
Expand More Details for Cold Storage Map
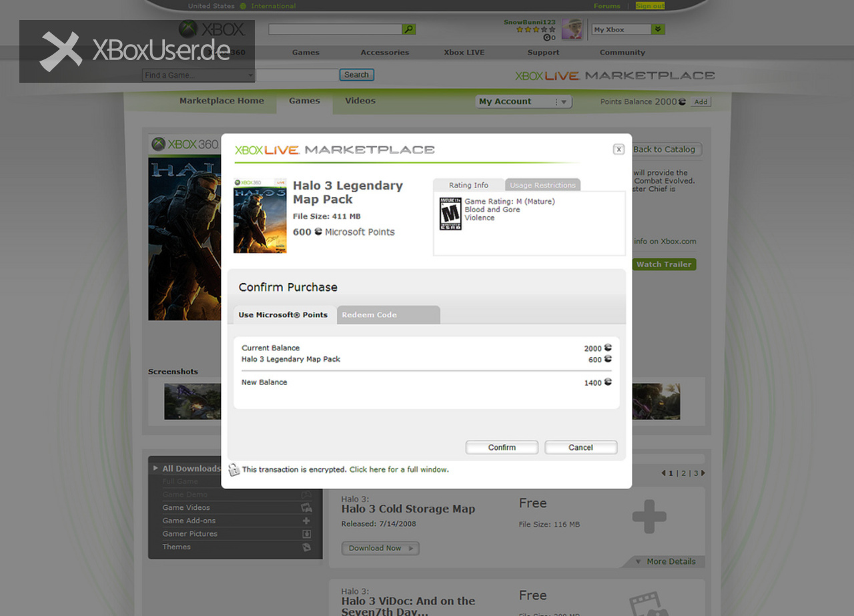click(x=665, y=561)
